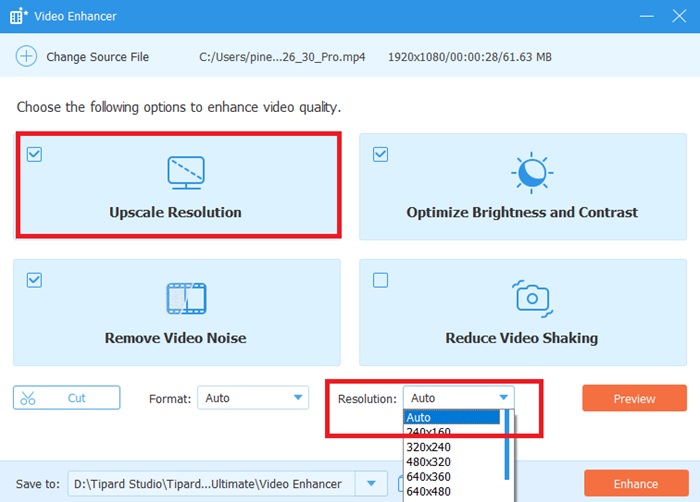The image size is (700, 502).
Task: Click the Reduce Video Shaking camera icon
Action: pyautogui.click(x=531, y=298)
